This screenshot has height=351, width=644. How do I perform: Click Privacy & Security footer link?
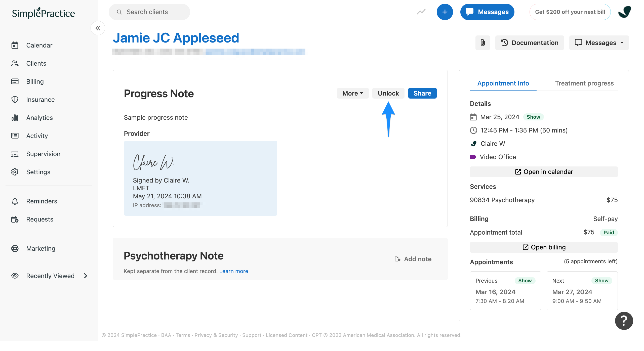216,335
